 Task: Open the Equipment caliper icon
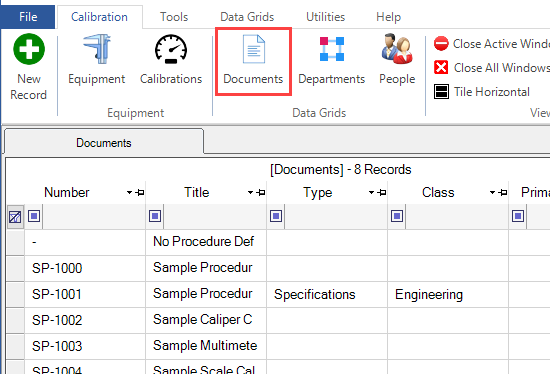97,49
